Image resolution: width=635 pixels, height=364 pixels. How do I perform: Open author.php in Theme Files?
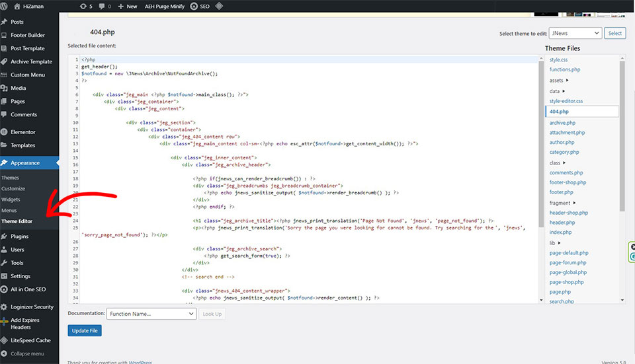point(562,143)
